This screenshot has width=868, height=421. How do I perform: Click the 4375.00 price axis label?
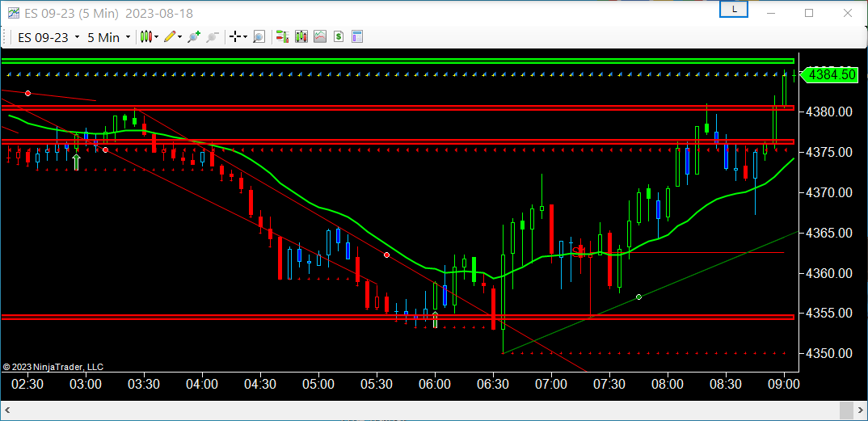click(x=829, y=152)
